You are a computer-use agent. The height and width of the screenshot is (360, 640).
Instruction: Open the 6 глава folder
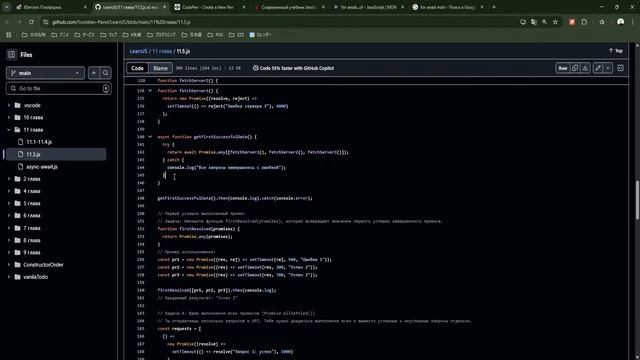[31, 216]
